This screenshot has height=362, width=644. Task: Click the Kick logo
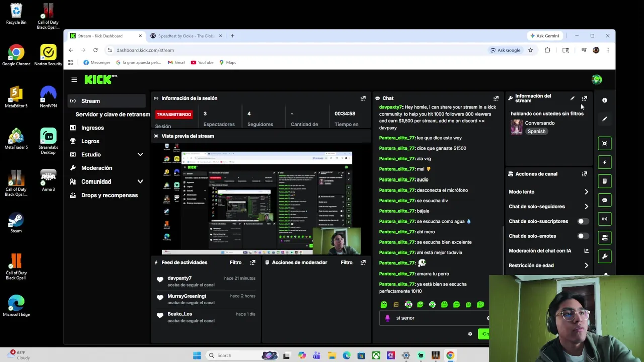[101, 80]
